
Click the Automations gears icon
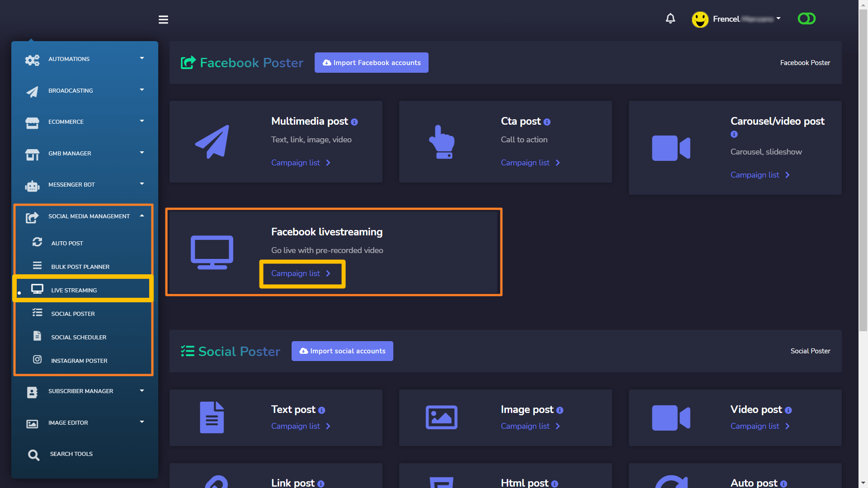pos(32,60)
